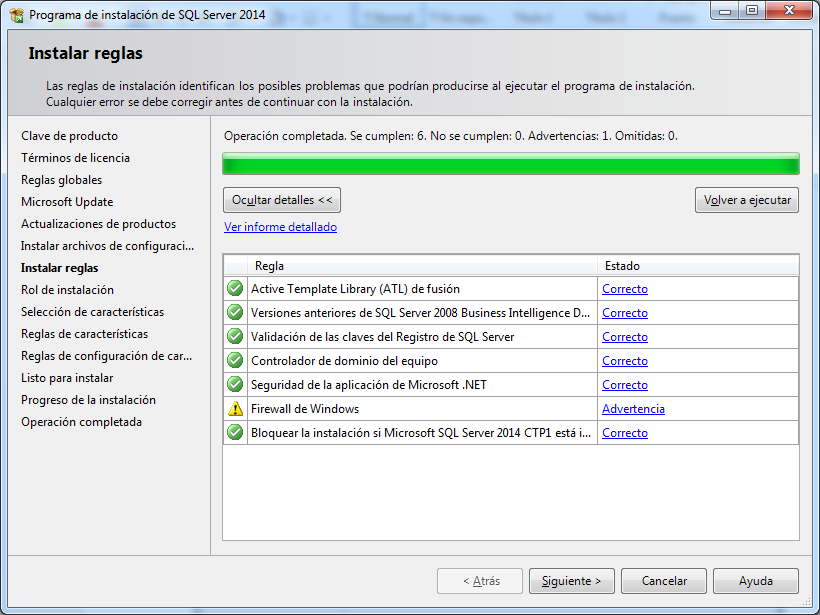820x615 pixels.
Task: Click check icon beside Controlador de dominio
Action: [235, 360]
